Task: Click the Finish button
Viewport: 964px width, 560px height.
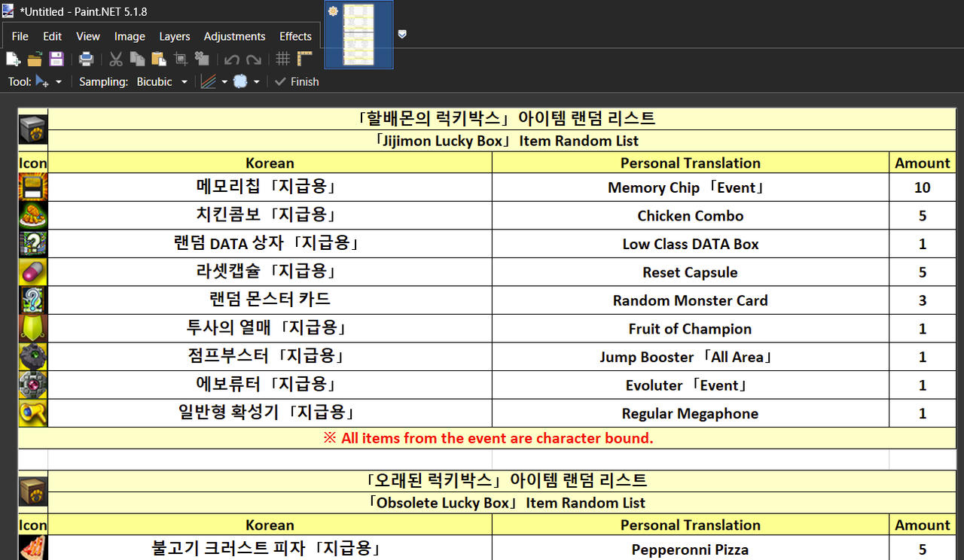Action: coord(297,81)
